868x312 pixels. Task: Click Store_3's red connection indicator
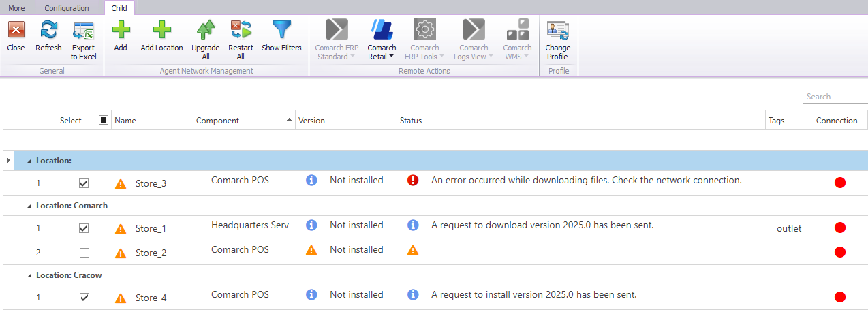[839, 183]
